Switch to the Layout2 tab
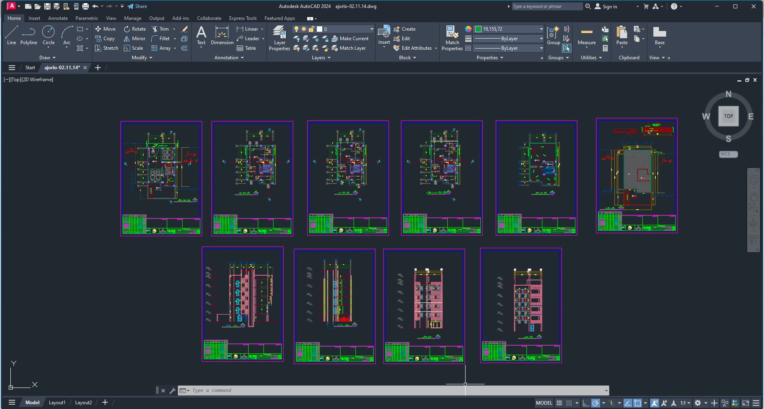This screenshot has width=764, height=409. [x=83, y=403]
